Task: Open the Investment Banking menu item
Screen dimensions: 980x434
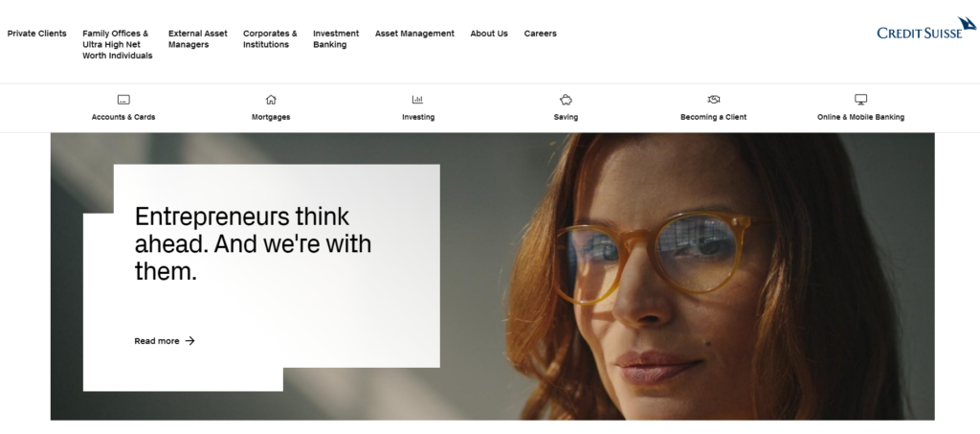Action: [336, 39]
